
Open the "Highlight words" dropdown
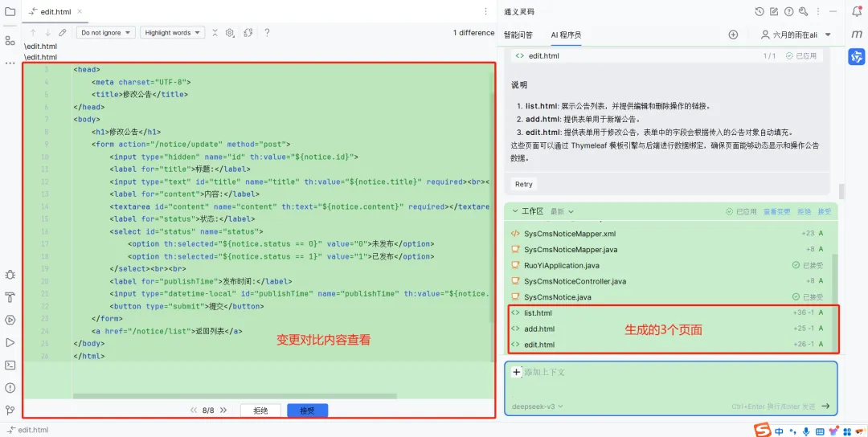coord(173,33)
